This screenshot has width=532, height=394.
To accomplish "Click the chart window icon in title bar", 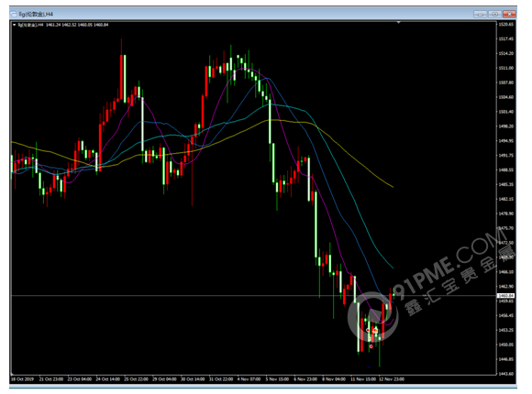I will [x=14, y=14].
